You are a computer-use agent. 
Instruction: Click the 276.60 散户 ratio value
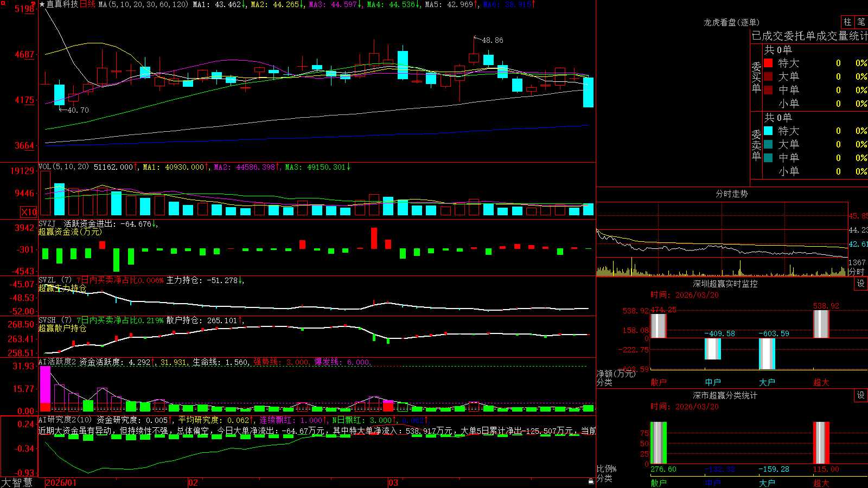tap(663, 469)
